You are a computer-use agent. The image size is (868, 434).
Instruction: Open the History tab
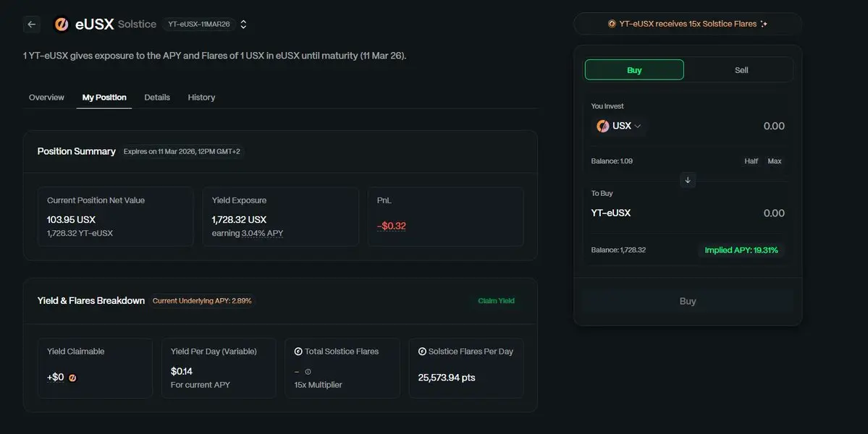click(x=201, y=97)
